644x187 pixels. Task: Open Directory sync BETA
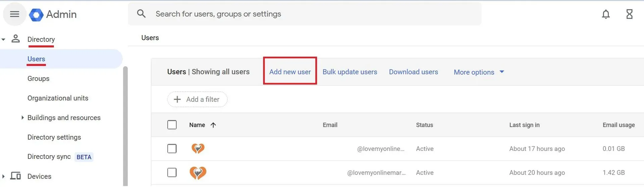(60, 157)
